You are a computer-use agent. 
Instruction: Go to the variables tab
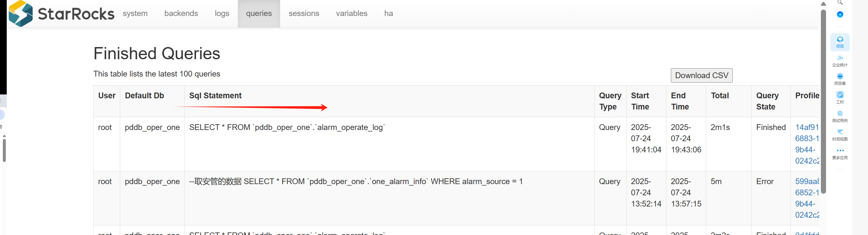point(351,13)
